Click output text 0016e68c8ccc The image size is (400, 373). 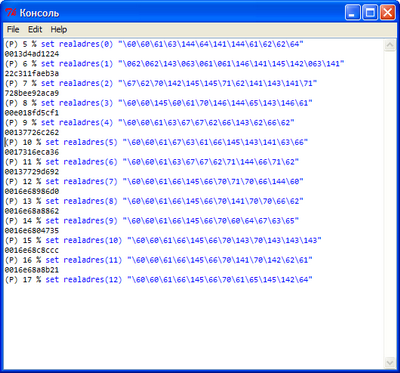click(x=32, y=250)
